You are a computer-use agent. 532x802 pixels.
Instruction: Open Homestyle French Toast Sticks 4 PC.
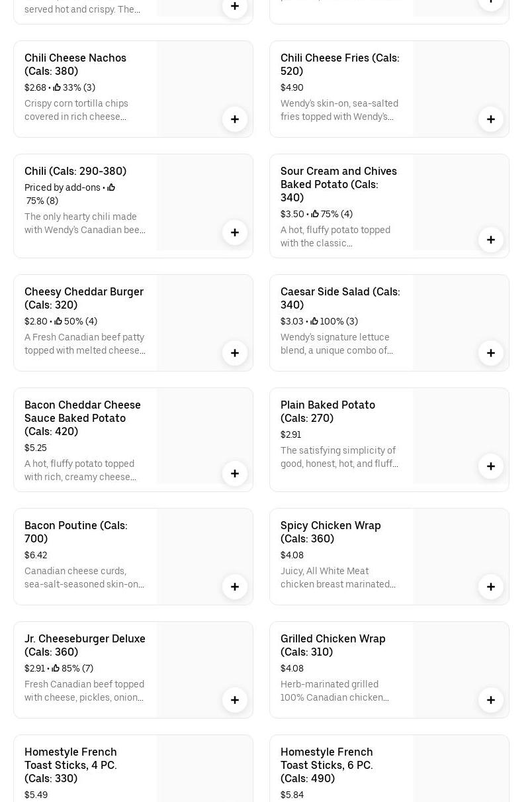pyautogui.click(x=71, y=765)
